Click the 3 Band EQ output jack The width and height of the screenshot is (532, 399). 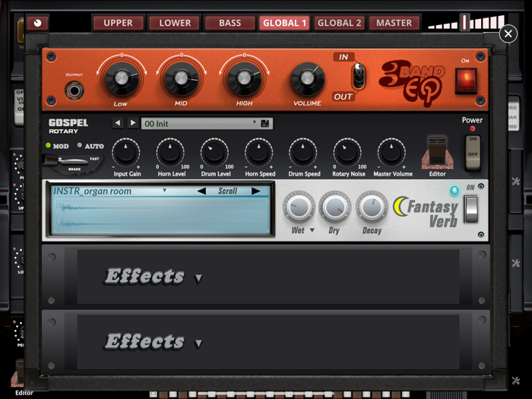tap(74, 91)
